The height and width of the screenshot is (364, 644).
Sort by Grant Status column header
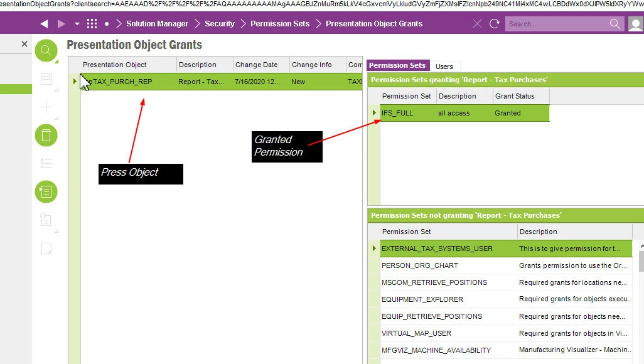[521, 96]
